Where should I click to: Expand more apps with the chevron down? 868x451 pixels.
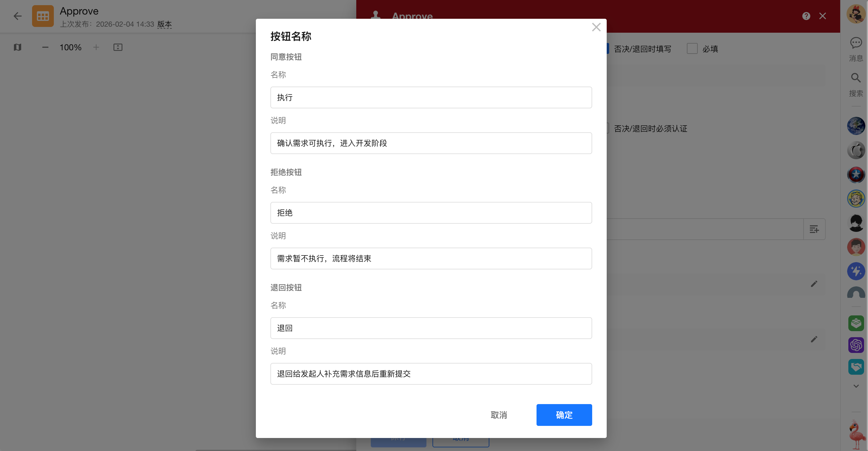point(856,386)
